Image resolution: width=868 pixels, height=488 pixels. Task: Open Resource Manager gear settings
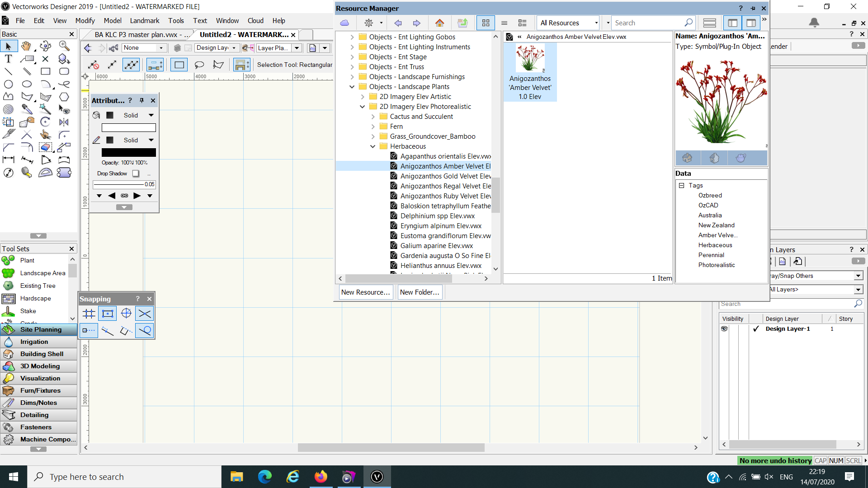click(x=369, y=23)
